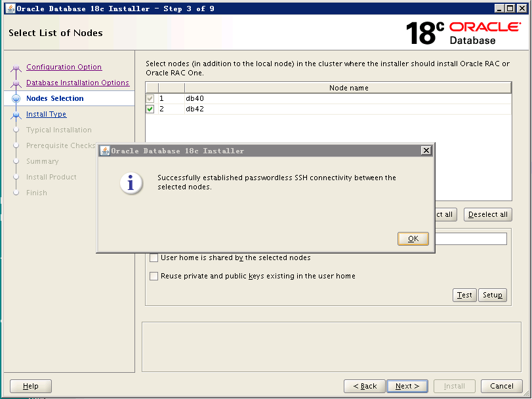Click the Nodes Selection step bullet icon
532x399 pixels.
pos(16,98)
